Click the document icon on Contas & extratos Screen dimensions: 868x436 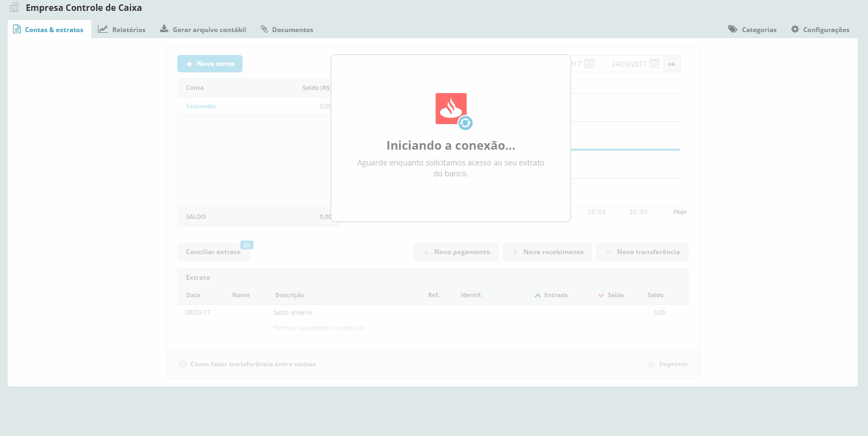(x=17, y=29)
